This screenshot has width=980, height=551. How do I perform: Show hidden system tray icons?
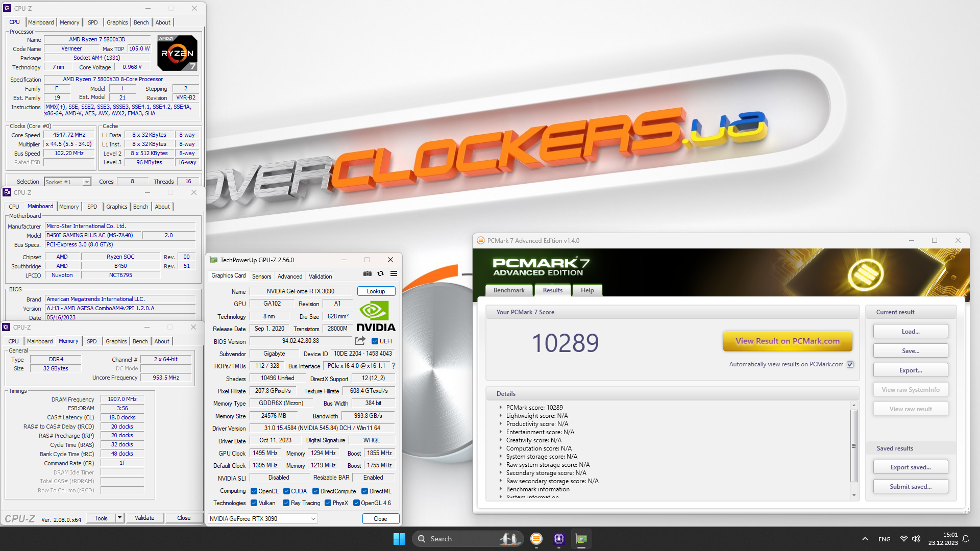click(865, 539)
